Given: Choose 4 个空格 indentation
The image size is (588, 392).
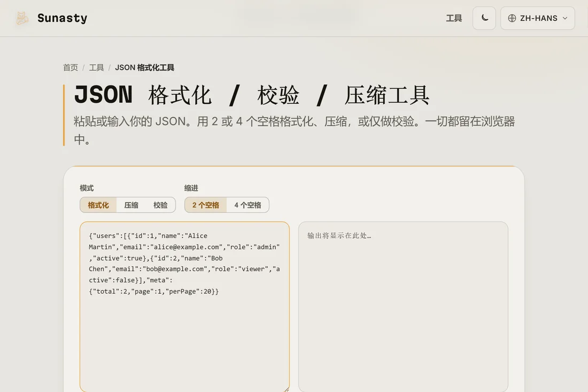Looking at the screenshot, I should point(247,205).
